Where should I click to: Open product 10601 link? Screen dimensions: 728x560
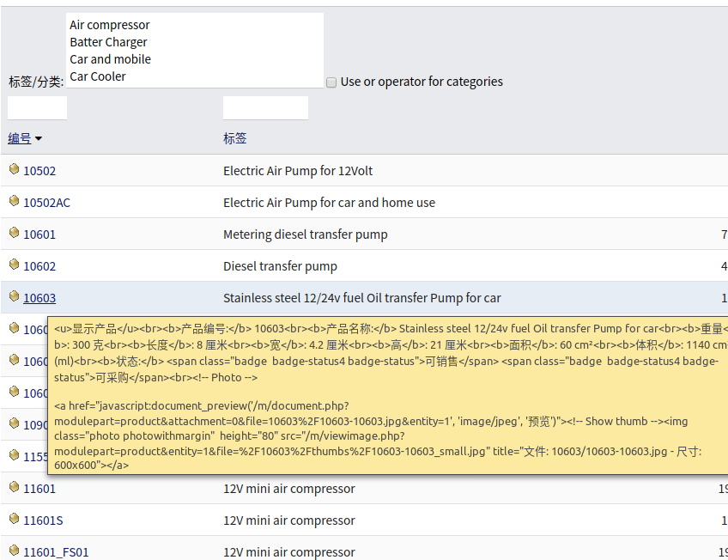point(39,234)
